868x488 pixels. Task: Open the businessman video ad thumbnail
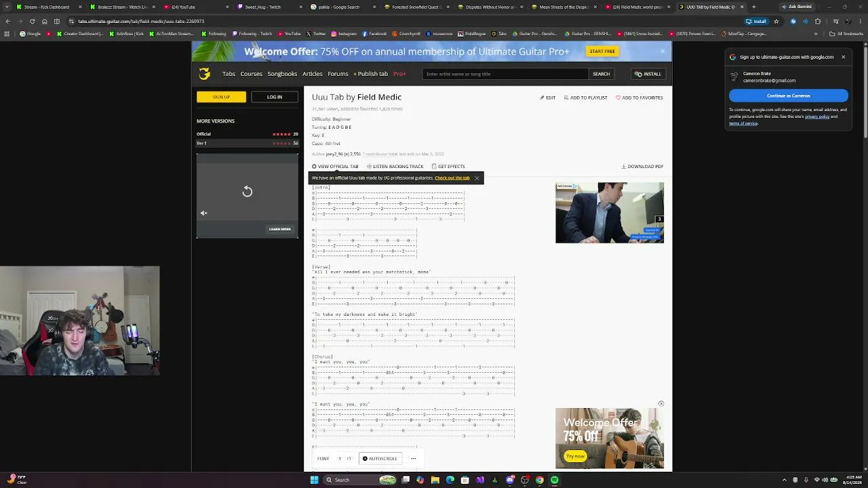(x=610, y=213)
